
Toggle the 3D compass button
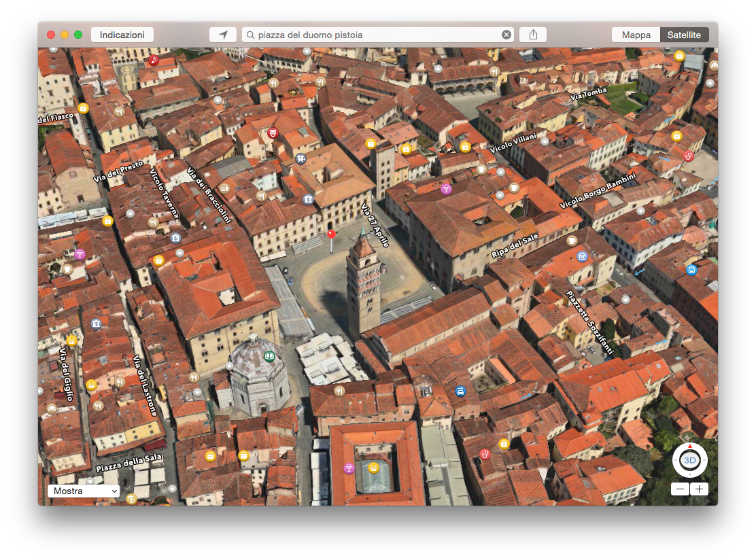pyautogui.click(x=690, y=460)
